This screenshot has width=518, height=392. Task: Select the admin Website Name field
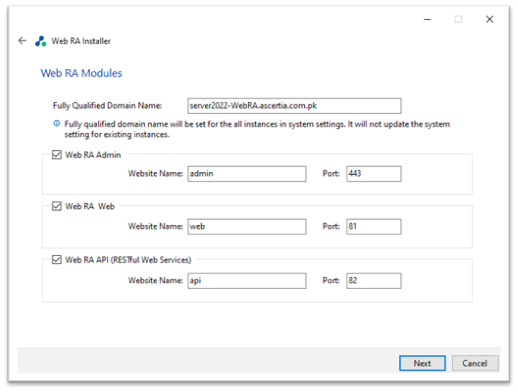[247, 174]
